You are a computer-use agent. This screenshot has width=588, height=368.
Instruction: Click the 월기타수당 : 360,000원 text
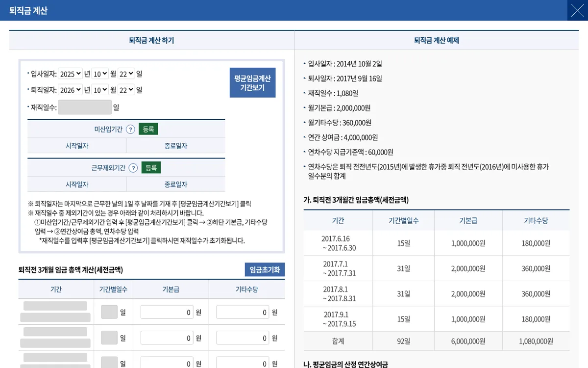pos(340,123)
